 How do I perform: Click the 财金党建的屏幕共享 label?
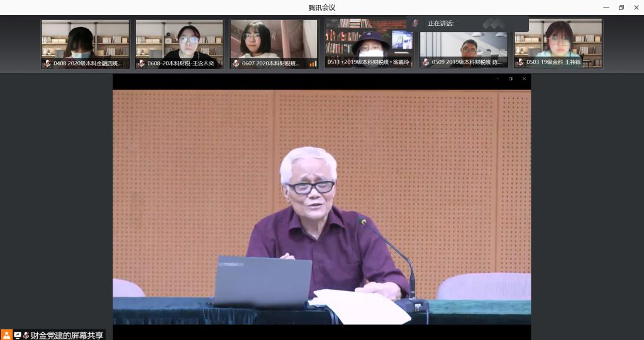pyautogui.click(x=67, y=335)
